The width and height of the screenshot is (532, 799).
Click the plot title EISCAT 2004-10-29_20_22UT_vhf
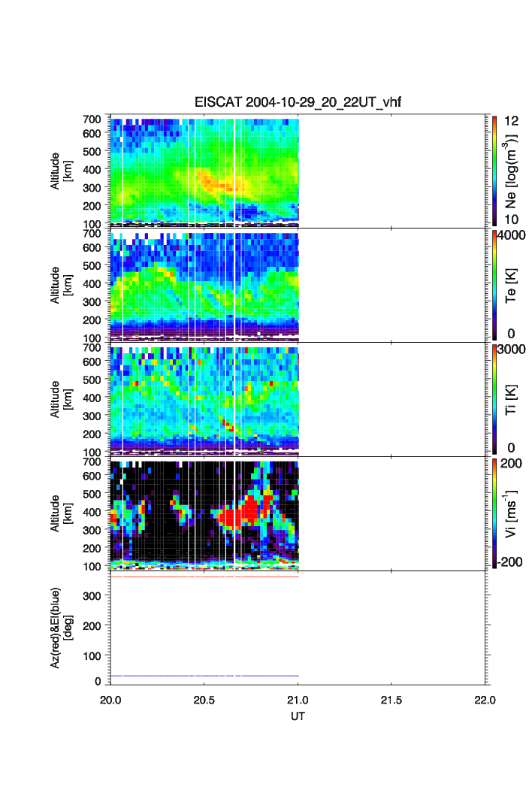(x=298, y=103)
